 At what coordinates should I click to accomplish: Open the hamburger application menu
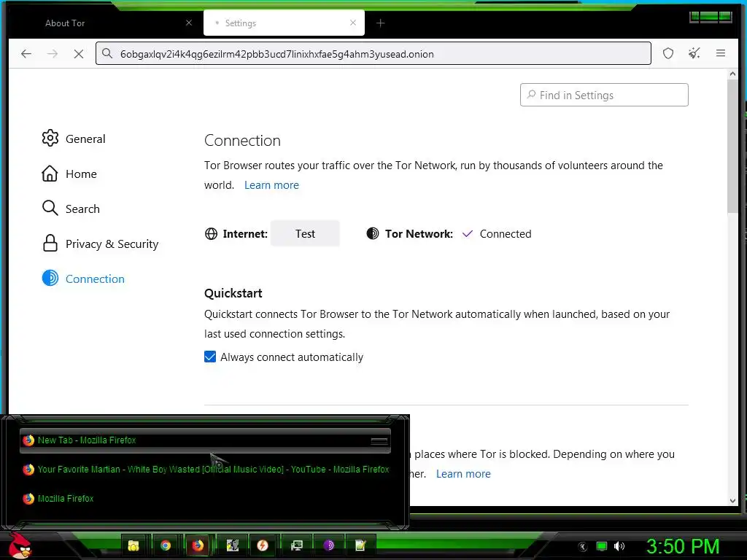720,53
